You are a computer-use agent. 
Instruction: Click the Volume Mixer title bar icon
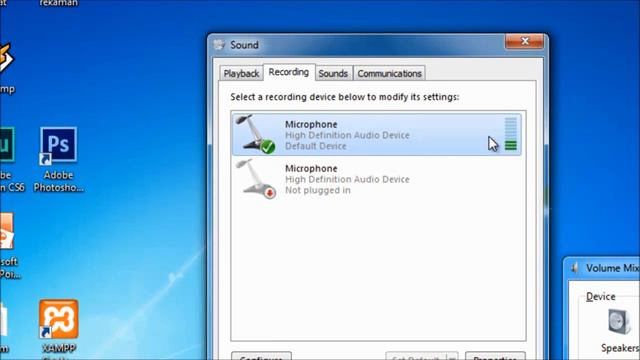point(575,268)
